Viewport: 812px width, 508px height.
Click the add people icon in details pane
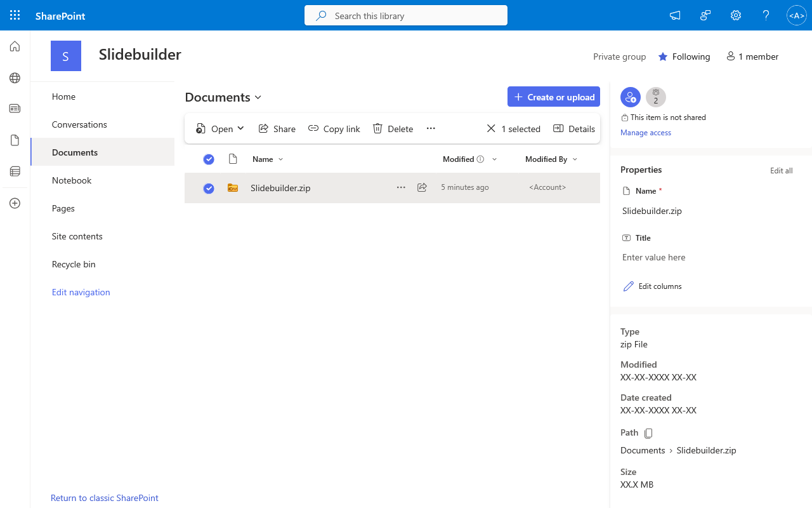tap(631, 97)
